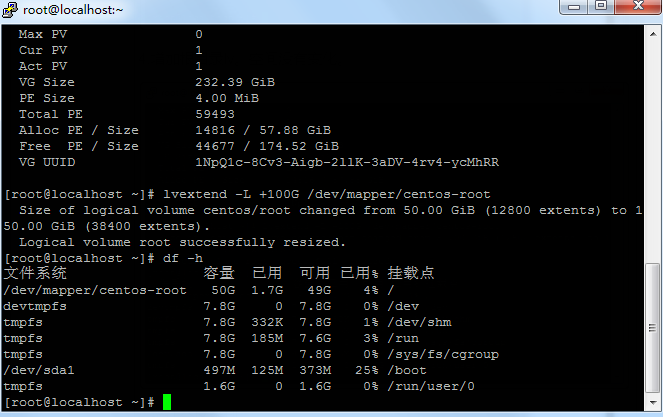The image size is (663, 417).
Task: Click the scrollbar up arrow
Action: point(653,34)
